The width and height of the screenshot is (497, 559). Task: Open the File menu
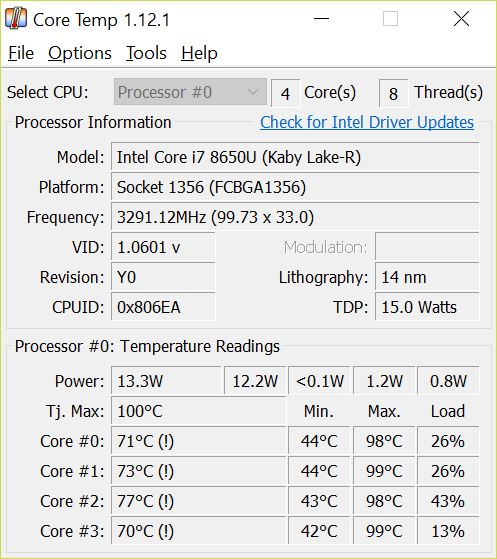(21, 53)
